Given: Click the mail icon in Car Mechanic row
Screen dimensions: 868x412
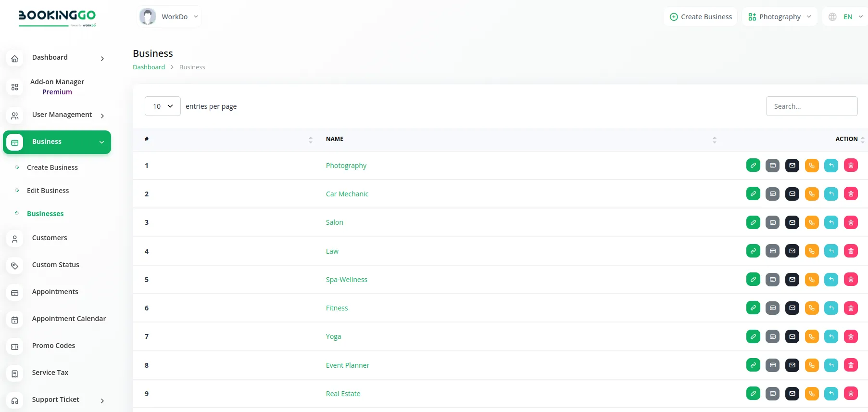Looking at the screenshot, I should pos(792,194).
